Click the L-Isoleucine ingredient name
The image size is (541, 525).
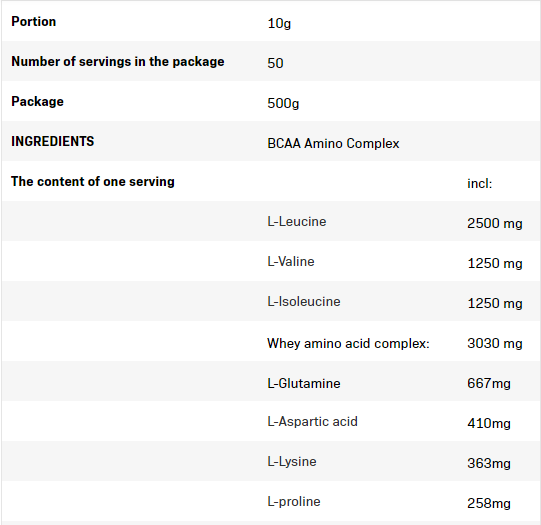304,301
